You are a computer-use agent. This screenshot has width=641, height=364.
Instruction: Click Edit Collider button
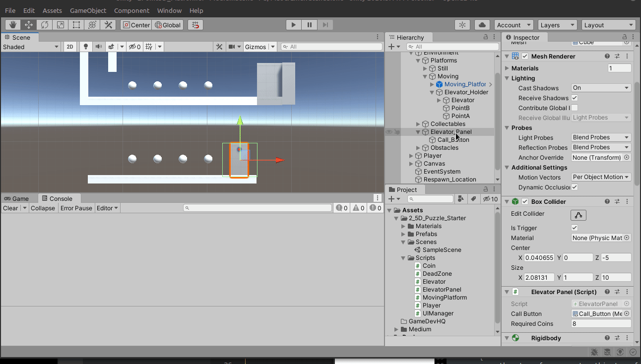[578, 215]
